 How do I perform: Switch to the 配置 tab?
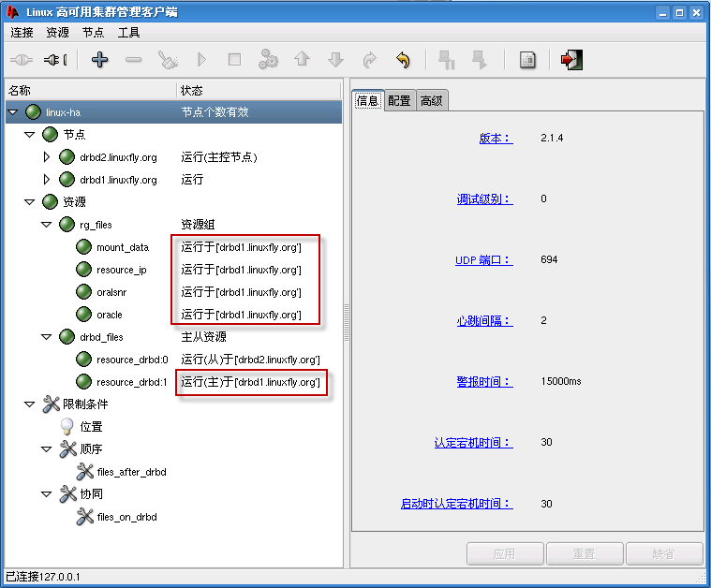point(399,101)
